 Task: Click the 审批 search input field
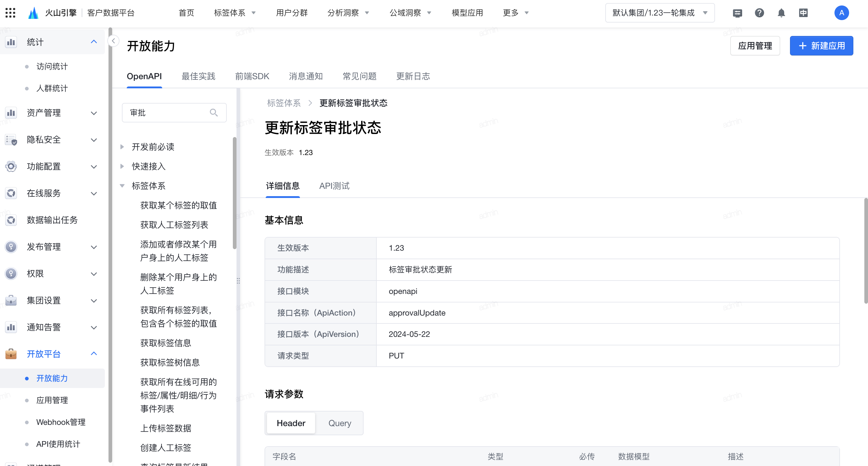[174, 112]
